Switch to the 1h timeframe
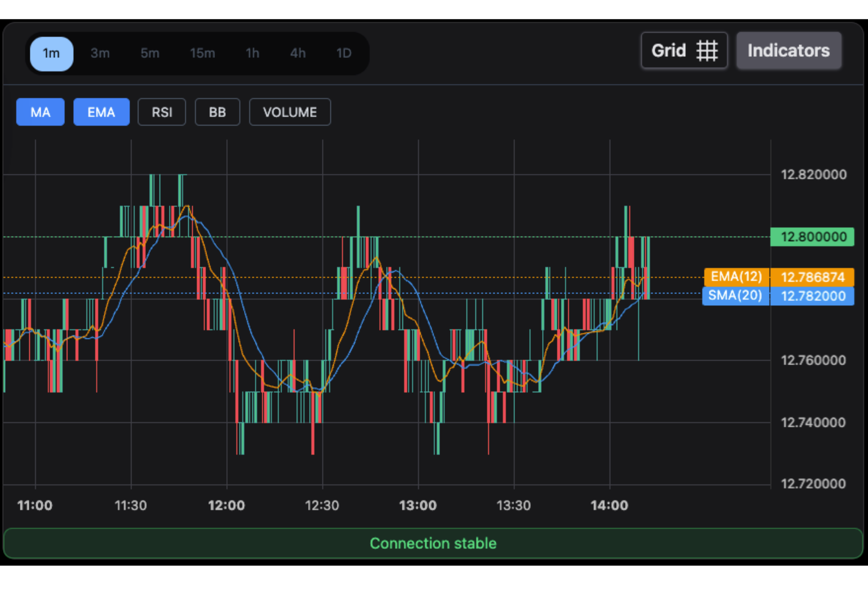The width and height of the screenshot is (868, 614). coord(252,53)
